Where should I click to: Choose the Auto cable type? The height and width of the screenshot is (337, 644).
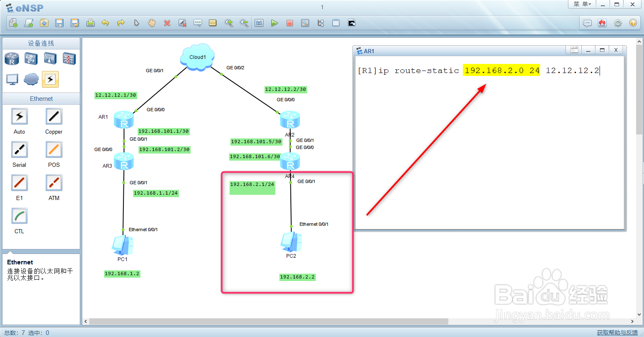19,117
